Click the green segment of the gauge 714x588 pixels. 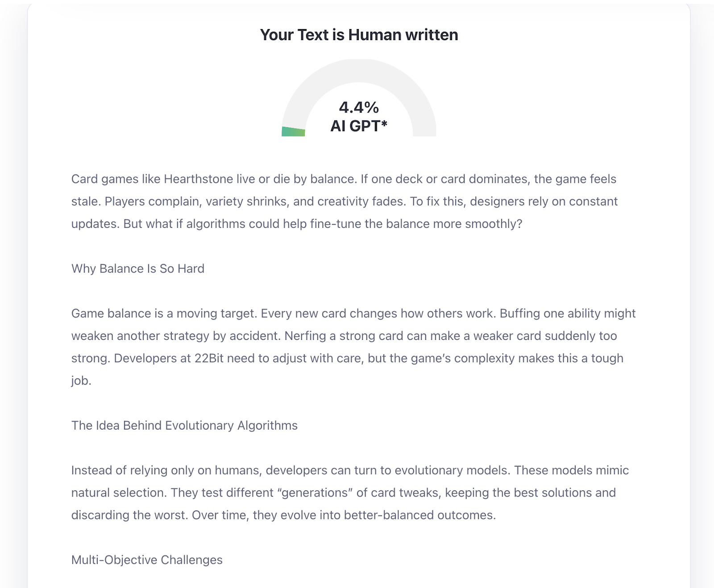[x=293, y=132]
